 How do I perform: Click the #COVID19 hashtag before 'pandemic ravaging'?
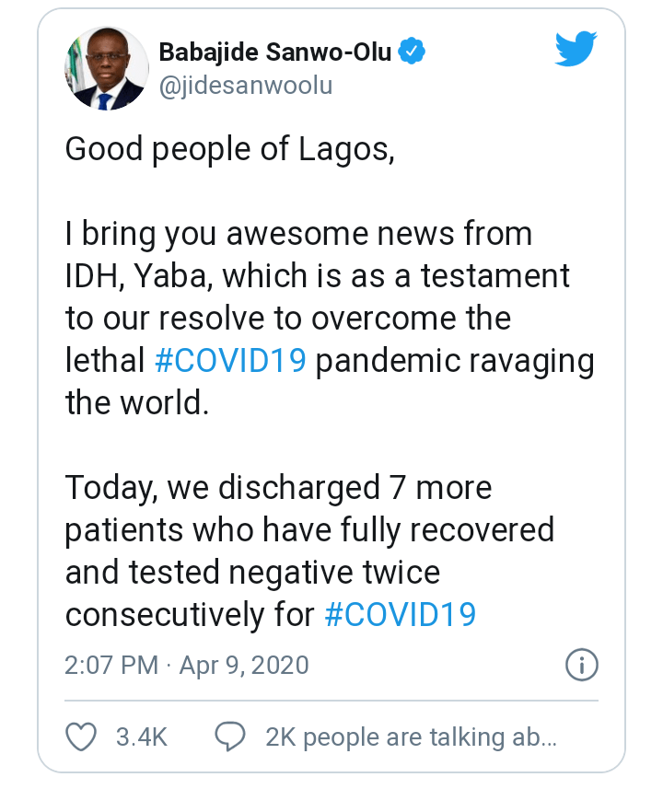point(230,360)
